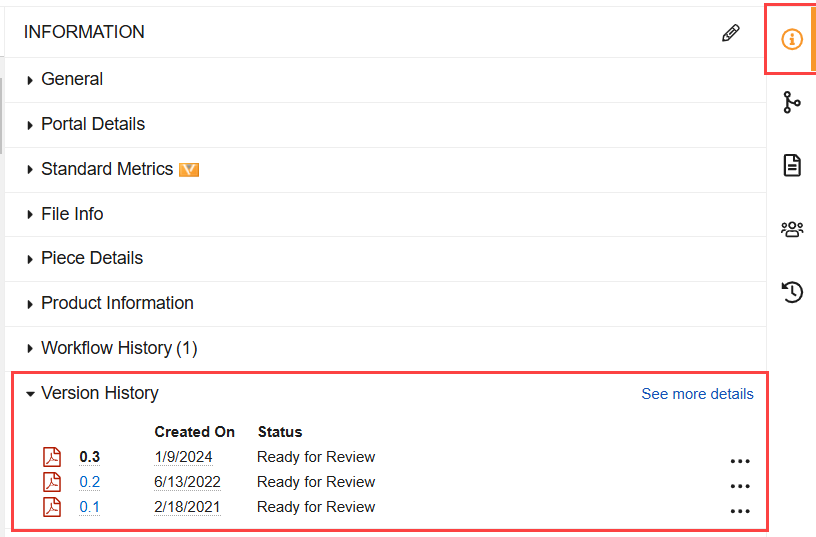Expand the Portal Details section
This screenshot has height=537, width=816.
(92, 124)
